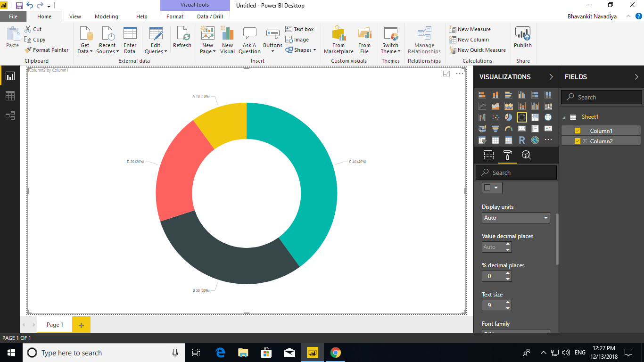
Task: Click New Column in Calculations
Action: (x=469, y=40)
